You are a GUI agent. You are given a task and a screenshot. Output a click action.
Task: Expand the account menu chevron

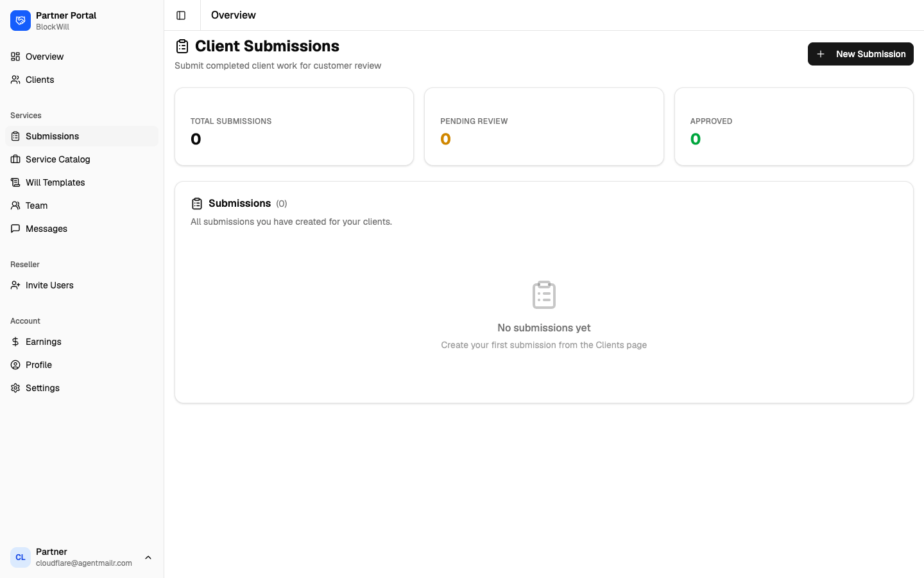point(148,557)
